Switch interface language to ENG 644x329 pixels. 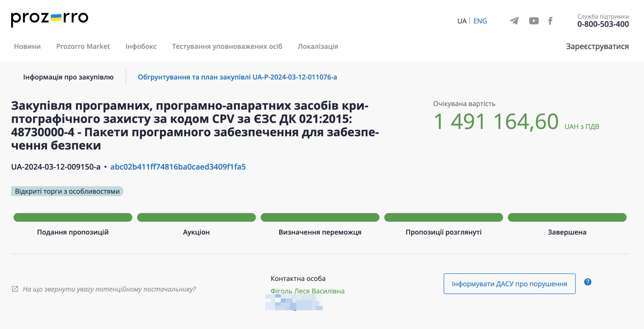tap(480, 21)
